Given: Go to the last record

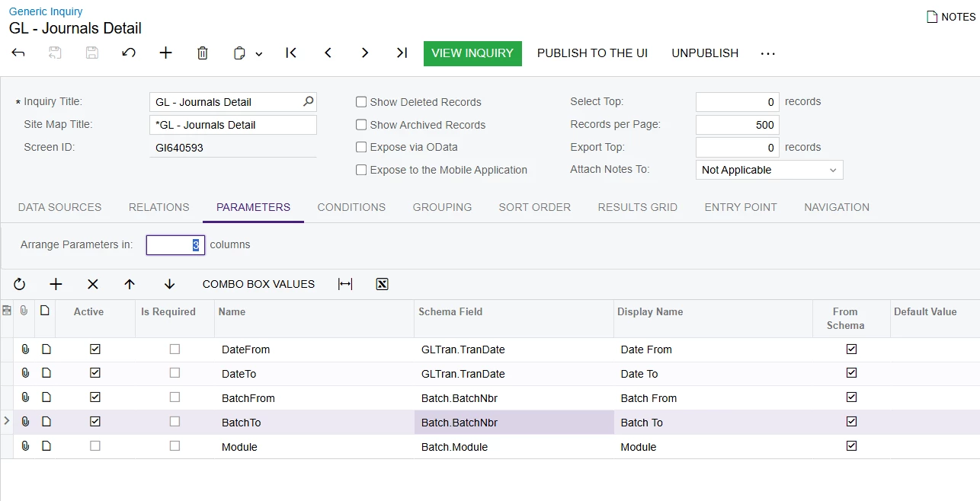Looking at the screenshot, I should coord(402,53).
